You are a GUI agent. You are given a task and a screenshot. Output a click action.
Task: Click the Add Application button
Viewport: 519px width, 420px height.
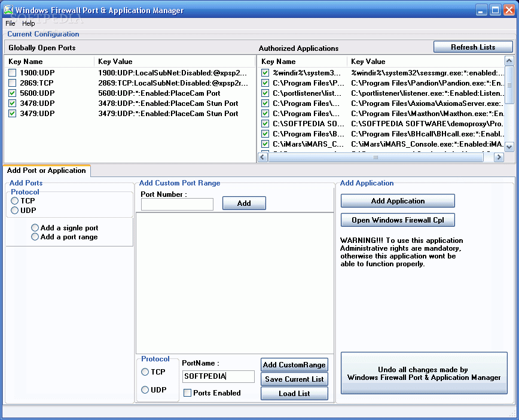(x=397, y=200)
